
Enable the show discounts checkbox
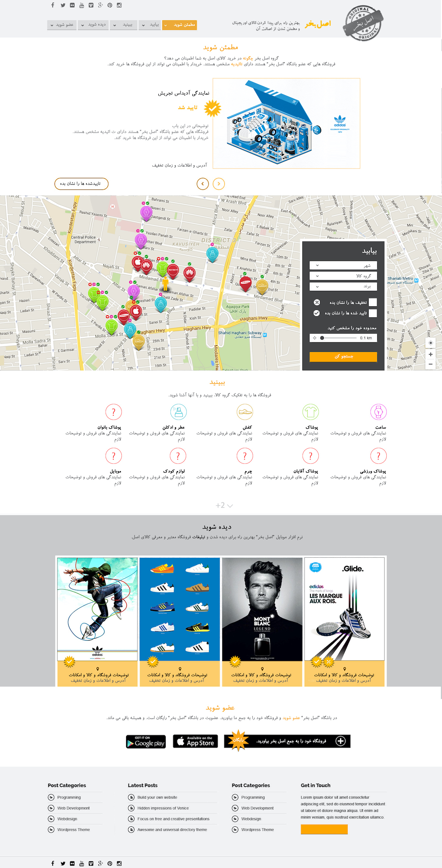pyautogui.click(x=373, y=302)
